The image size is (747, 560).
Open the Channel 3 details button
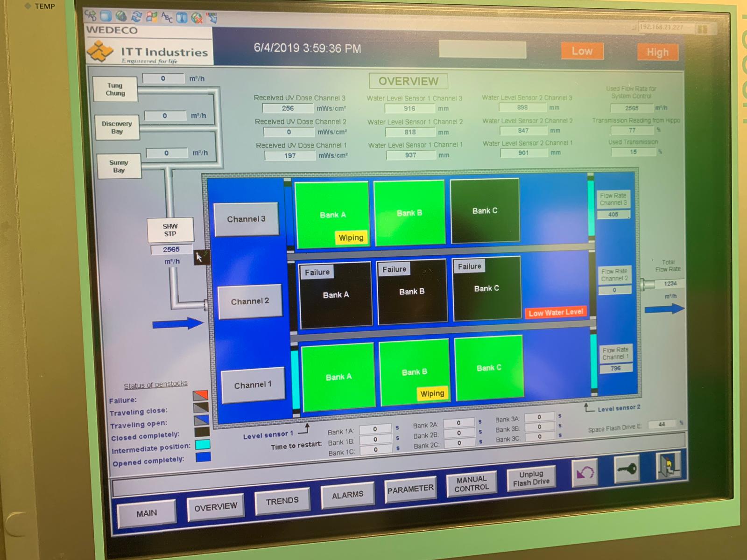[246, 219]
